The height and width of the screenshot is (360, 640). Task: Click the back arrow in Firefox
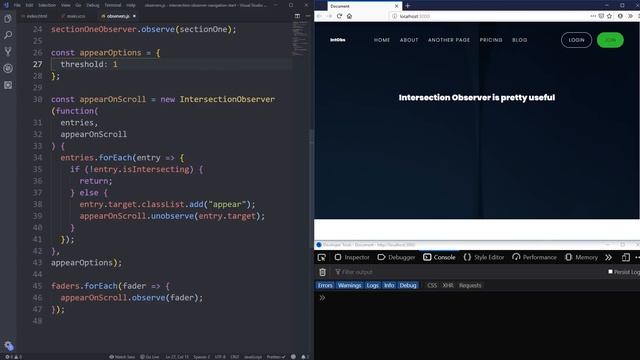click(319, 16)
